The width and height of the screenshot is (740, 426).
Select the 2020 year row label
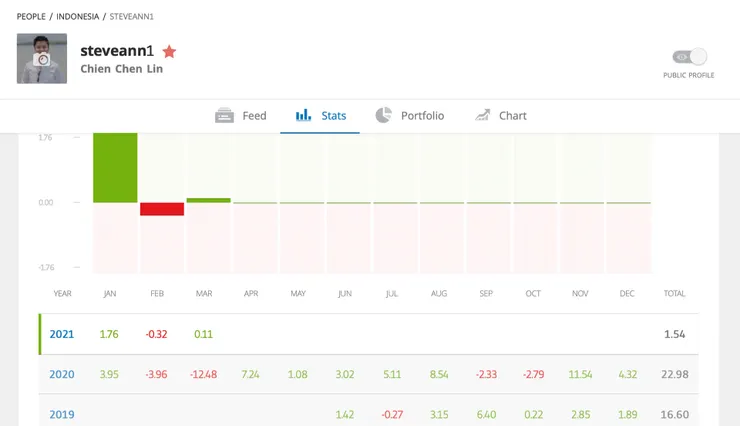point(62,374)
